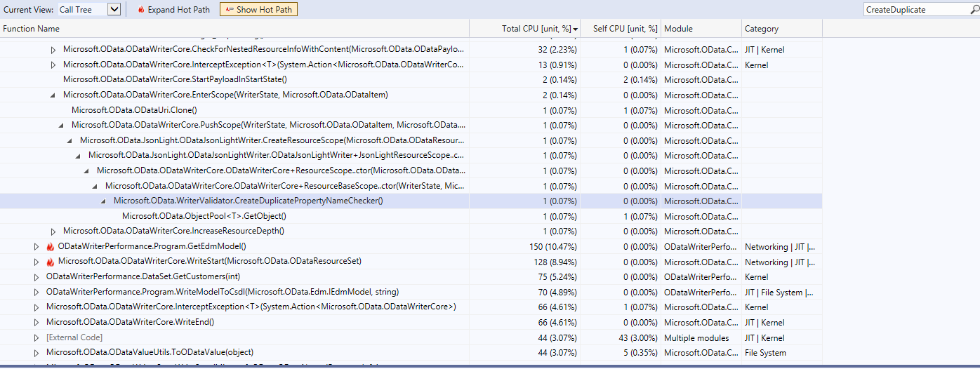Click GetEdmModel's 'Networking | JIT |...' category cell

(780, 247)
